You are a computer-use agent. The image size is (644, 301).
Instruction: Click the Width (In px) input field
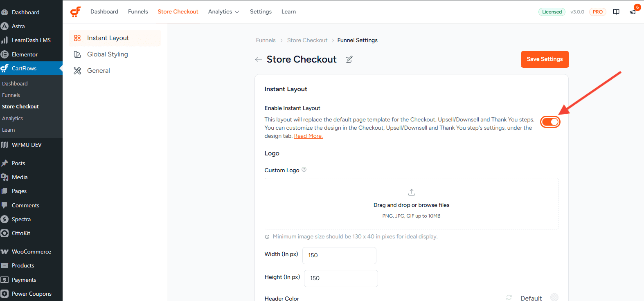coord(339,256)
